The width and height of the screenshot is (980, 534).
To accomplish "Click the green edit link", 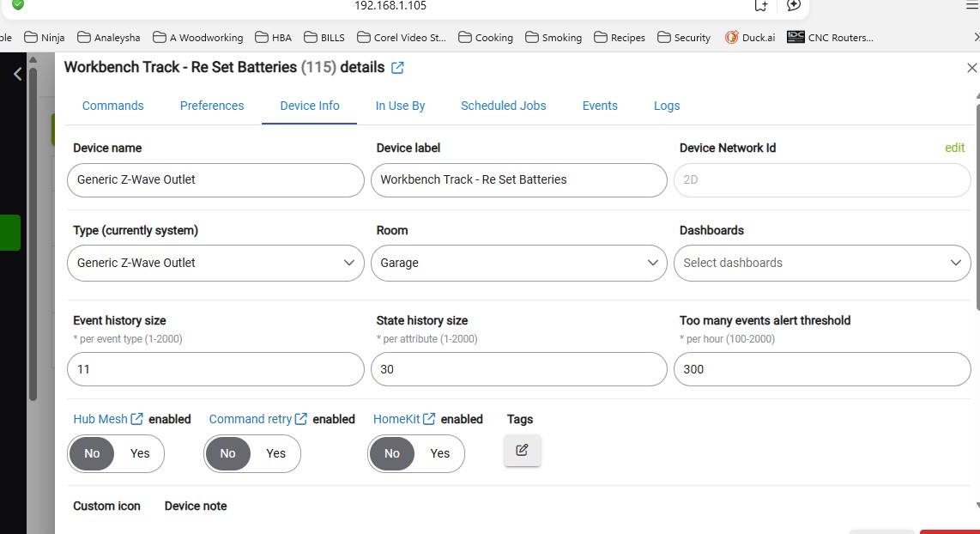I will click(954, 148).
